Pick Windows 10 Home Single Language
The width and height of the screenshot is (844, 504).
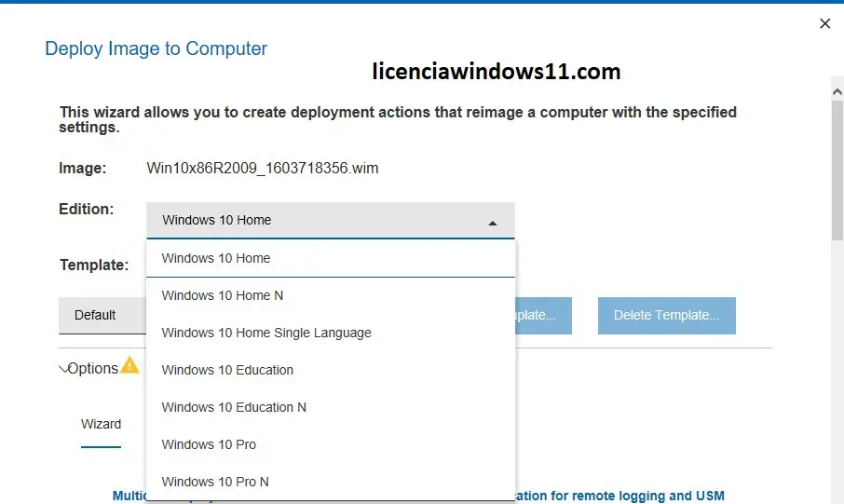pos(331,333)
